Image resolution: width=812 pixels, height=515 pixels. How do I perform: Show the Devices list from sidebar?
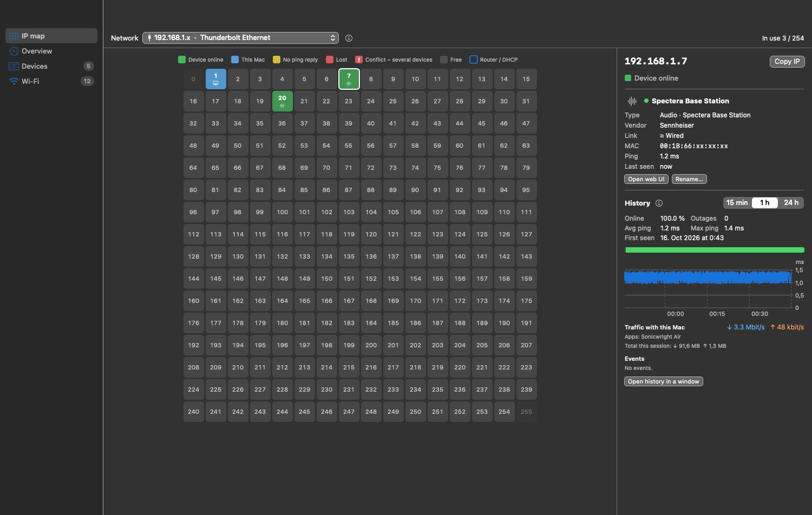[51, 66]
